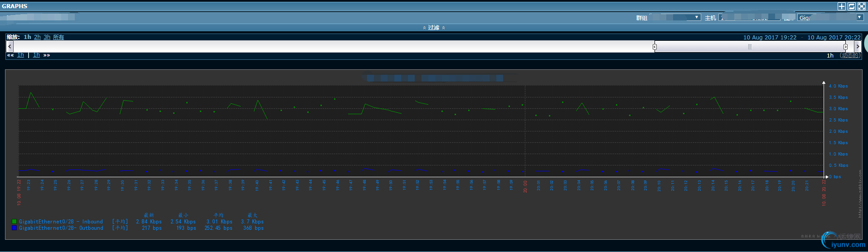Click the 20:00 red time axis label
This screenshot has width=868, height=252.
pos(525,187)
